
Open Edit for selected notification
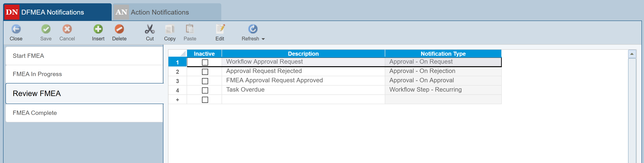(x=220, y=29)
